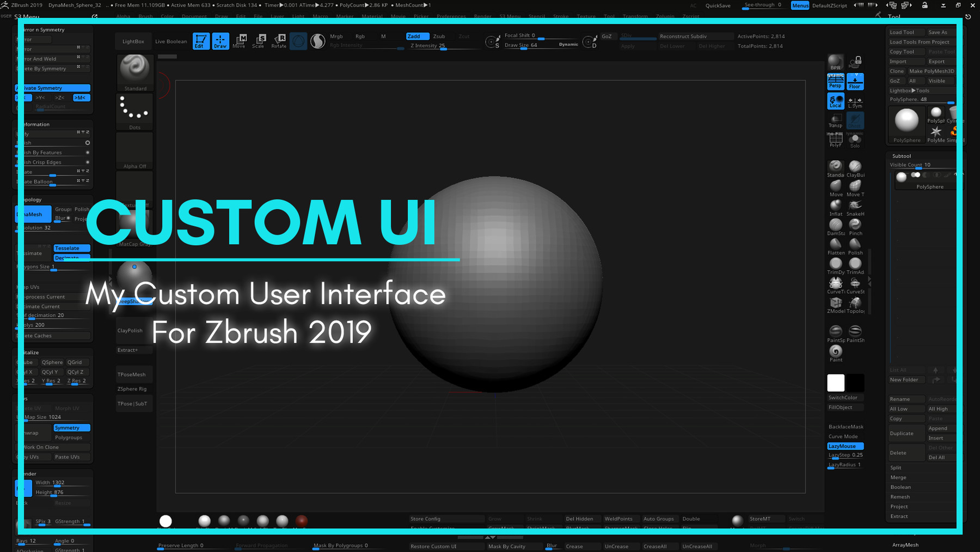This screenshot has width=980, height=552.
Task: Select the Inflate brush icon
Action: (x=835, y=207)
